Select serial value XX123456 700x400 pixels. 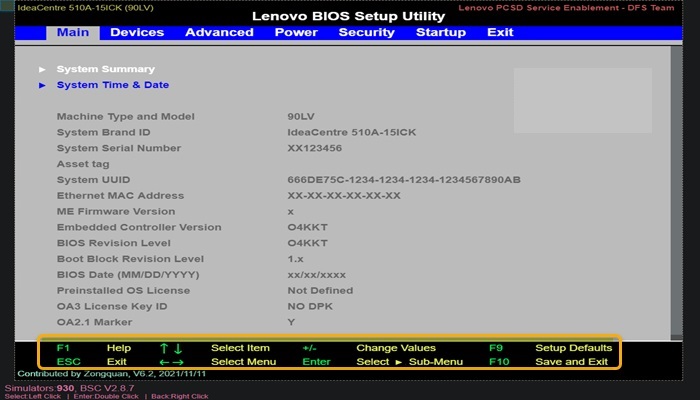coord(315,148)
